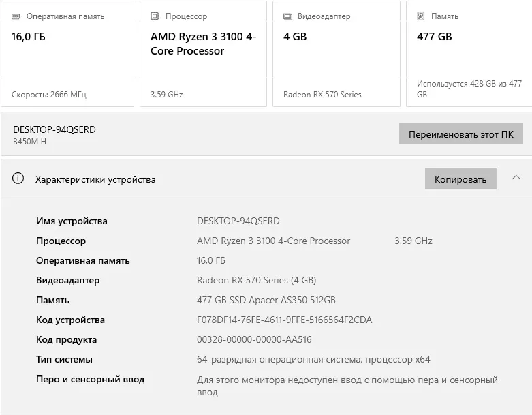Open the Видеоадаптер 4 GB card
The width and height of the screenshot is (532, 415).
pos(337,54)
